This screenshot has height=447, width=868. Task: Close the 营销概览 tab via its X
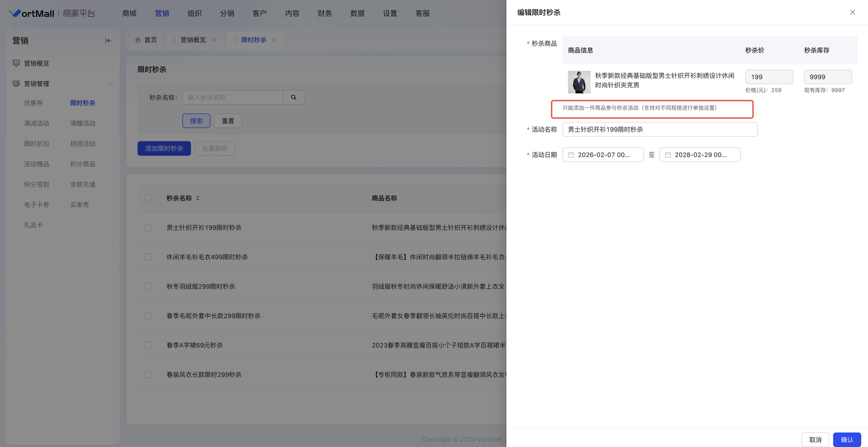214,40
